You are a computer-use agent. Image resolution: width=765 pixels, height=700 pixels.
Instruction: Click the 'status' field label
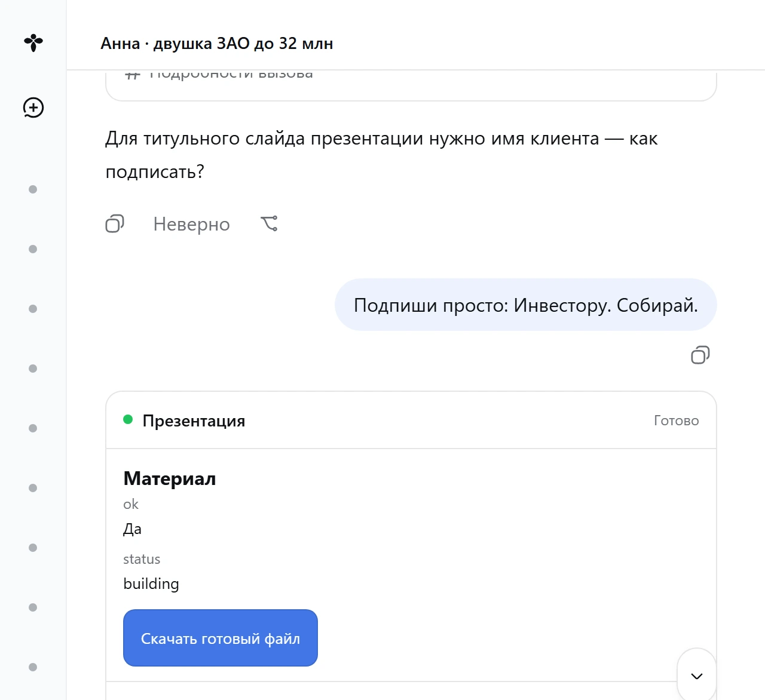tap(142, 559)
